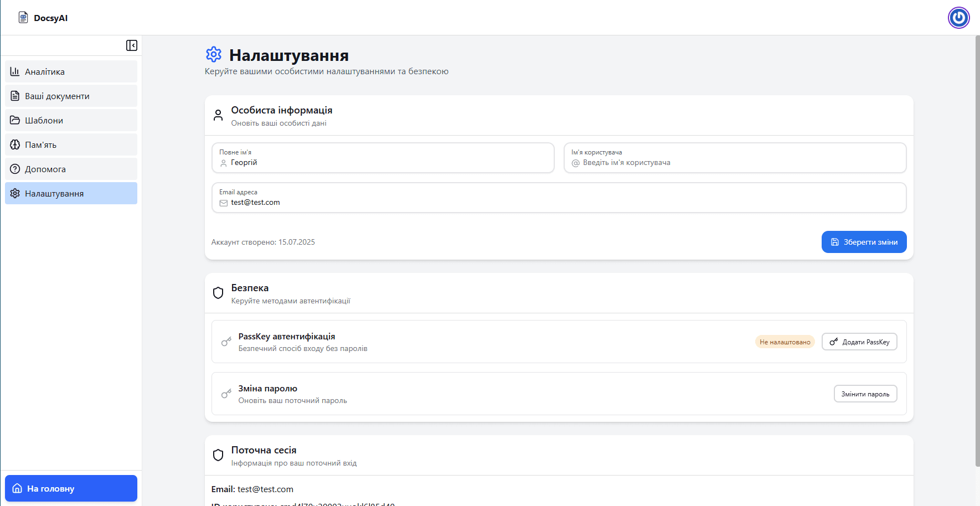Click the shield icon next to Безпека
The width and height of the screenshot is (980, 506).
[218, 293]
